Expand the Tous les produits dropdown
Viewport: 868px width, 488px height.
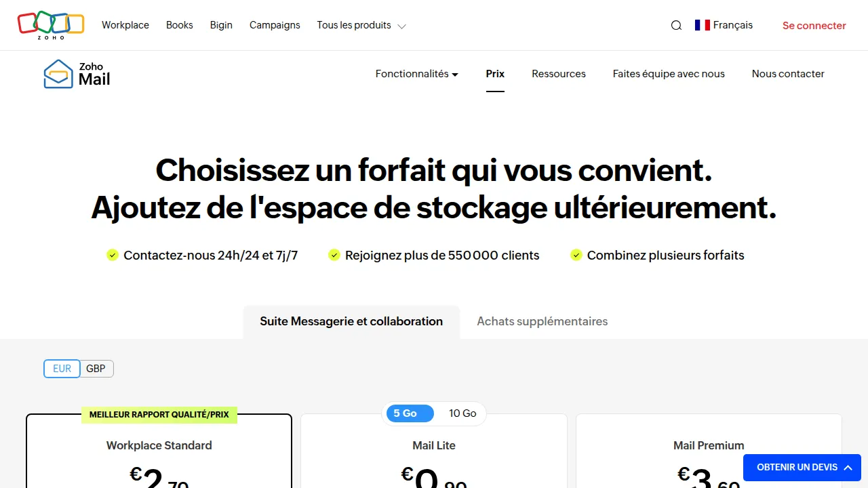(361, 25)
